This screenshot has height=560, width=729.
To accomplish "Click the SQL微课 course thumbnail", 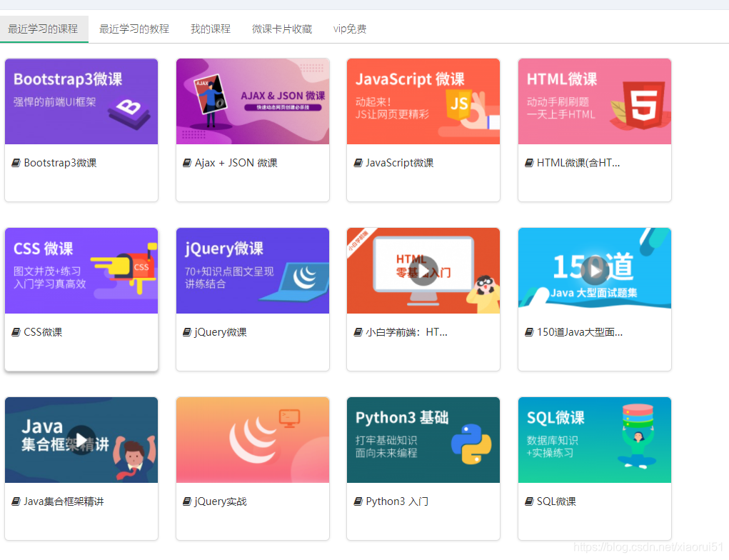I will pyautogui.click(x=594, y=439).
